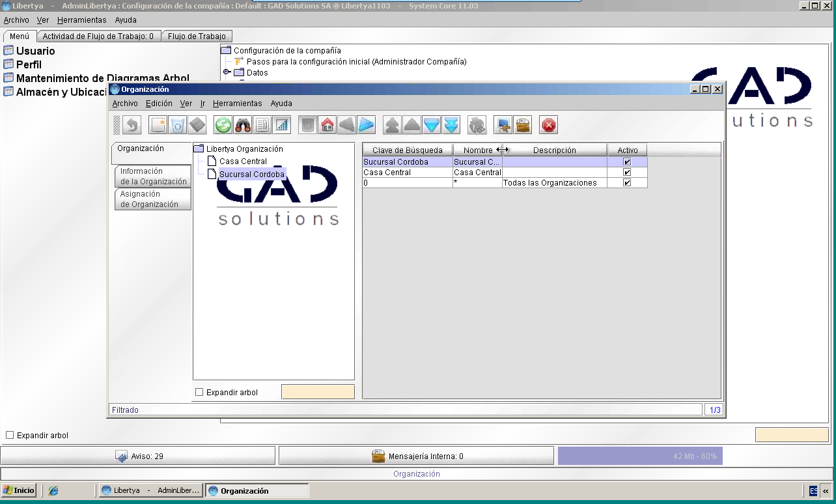Image resolution: width=836 pixels, height=504 pixels.
Task: Click the blue right arrow toolbar icon
Action: coord(367,125)
